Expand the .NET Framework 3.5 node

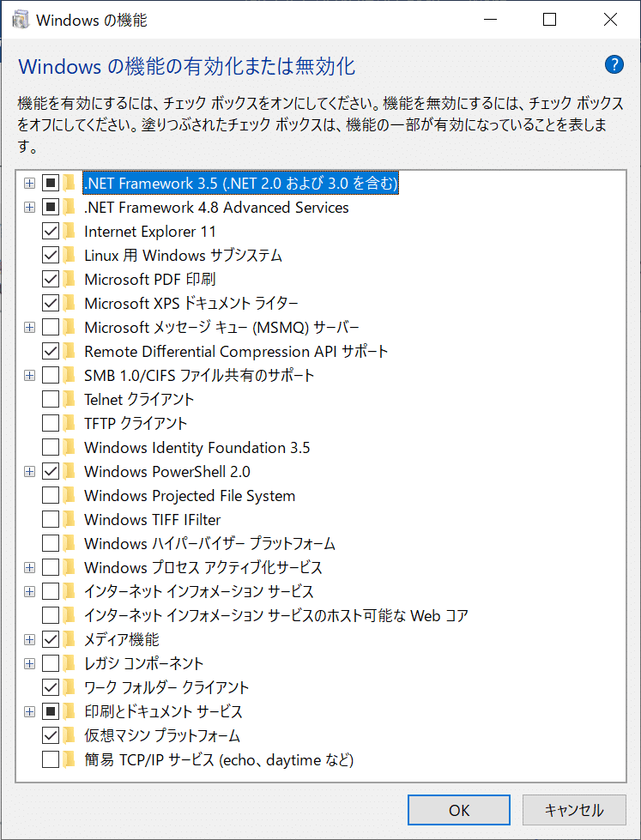click(x=29, y=184)
